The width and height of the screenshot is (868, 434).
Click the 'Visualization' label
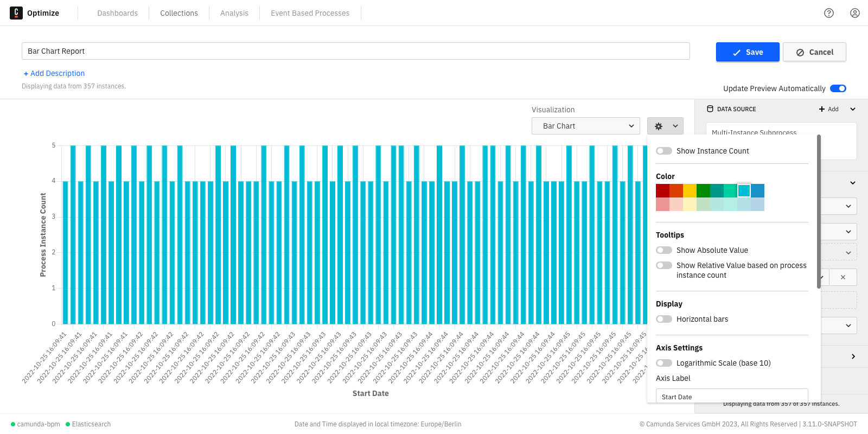(553, 110)
